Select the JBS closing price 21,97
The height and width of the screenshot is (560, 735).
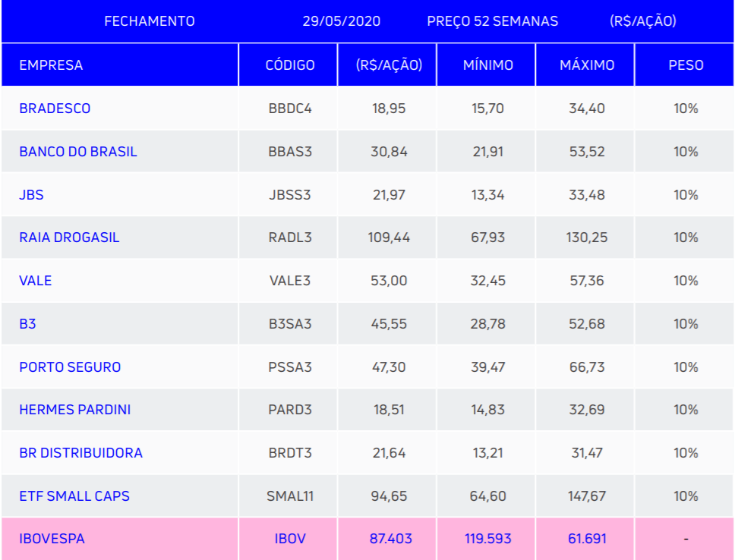pyautogui.click(x=389, y=194)
